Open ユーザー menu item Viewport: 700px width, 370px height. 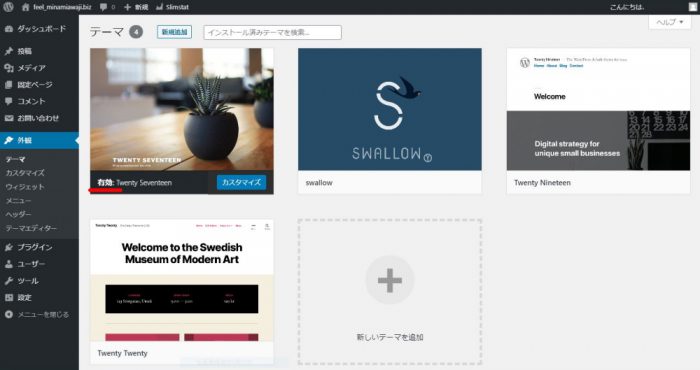click(x=39, y=264)
